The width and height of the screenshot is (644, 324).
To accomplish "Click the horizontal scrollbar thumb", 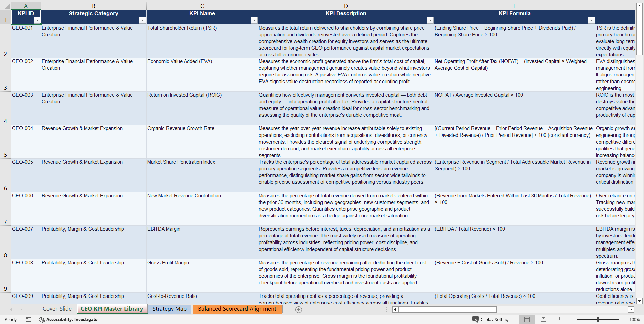I will [x=448, y=309].
